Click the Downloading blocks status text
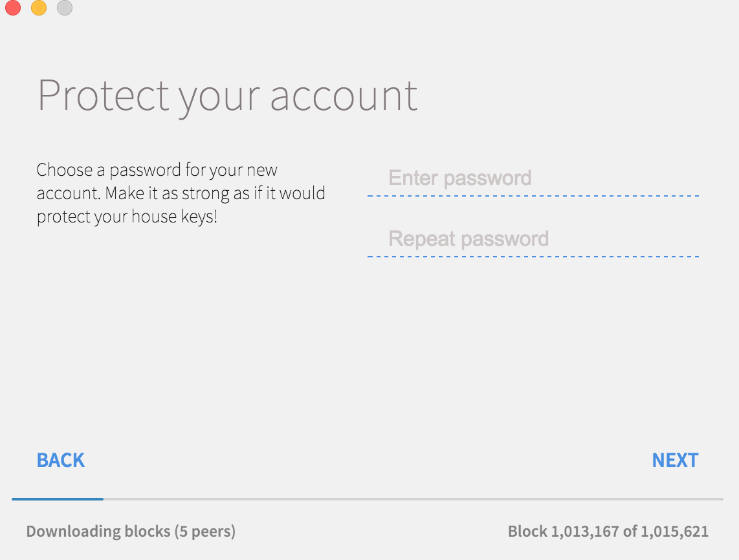 coord(131,532)
